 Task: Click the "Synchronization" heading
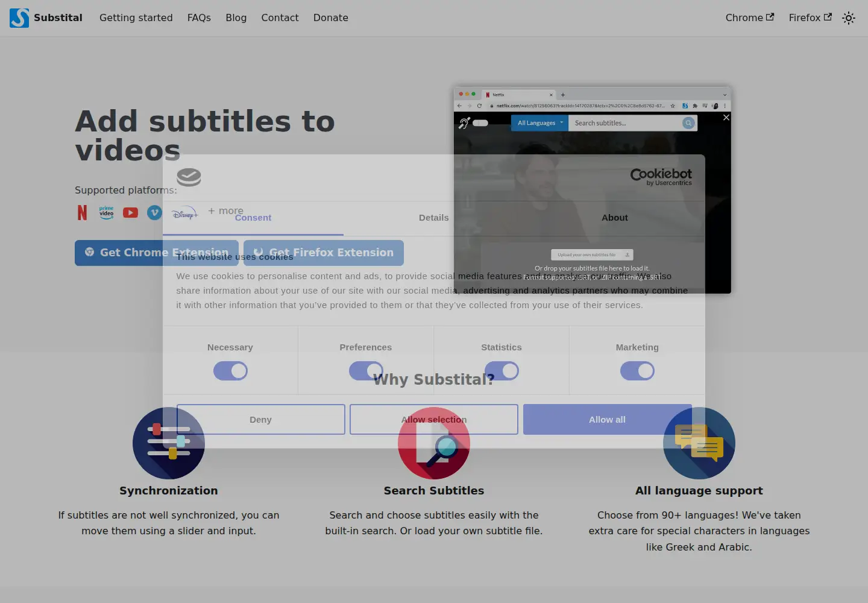click(169, 491)
